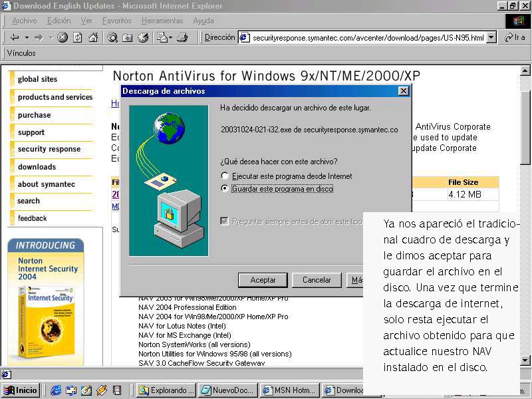Click the last quick launch icon
Image resolution: width=532 pixels, height=399 pixels.
coord(117,390)
